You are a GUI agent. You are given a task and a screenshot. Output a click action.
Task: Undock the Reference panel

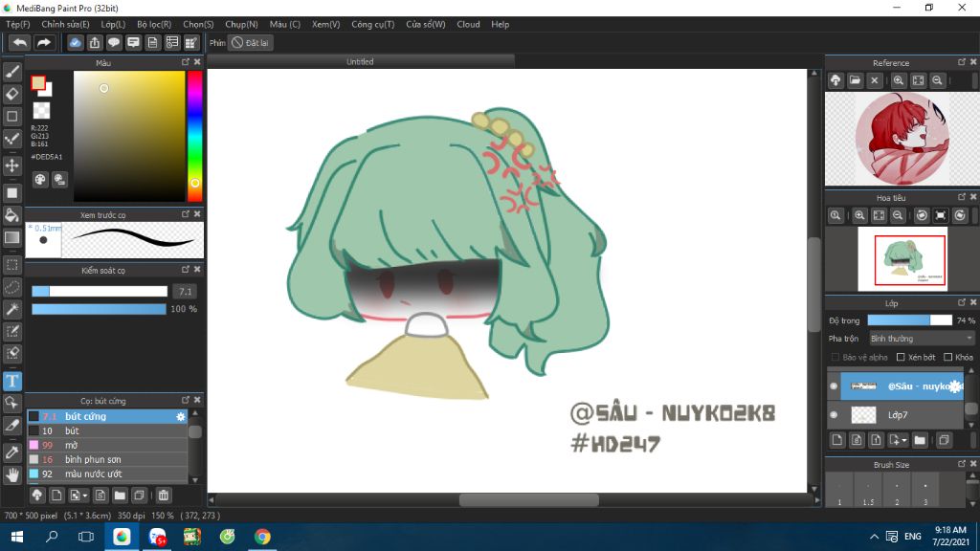click(961, 62)
